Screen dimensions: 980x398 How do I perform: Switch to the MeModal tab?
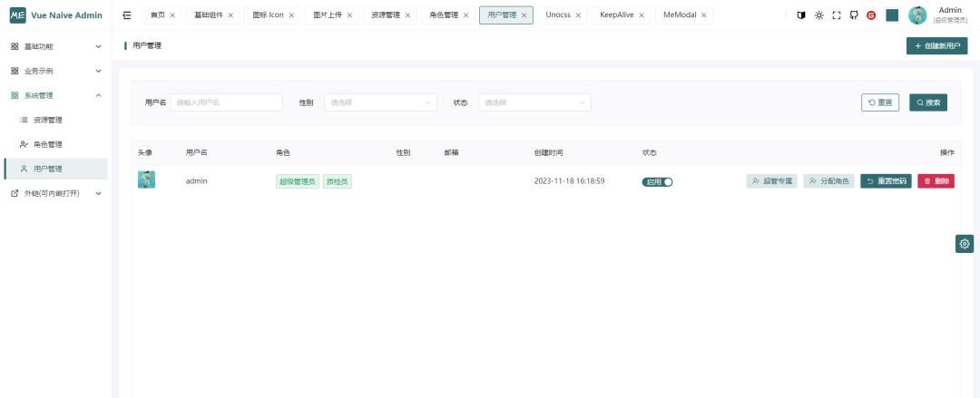[x=684, y=15]
